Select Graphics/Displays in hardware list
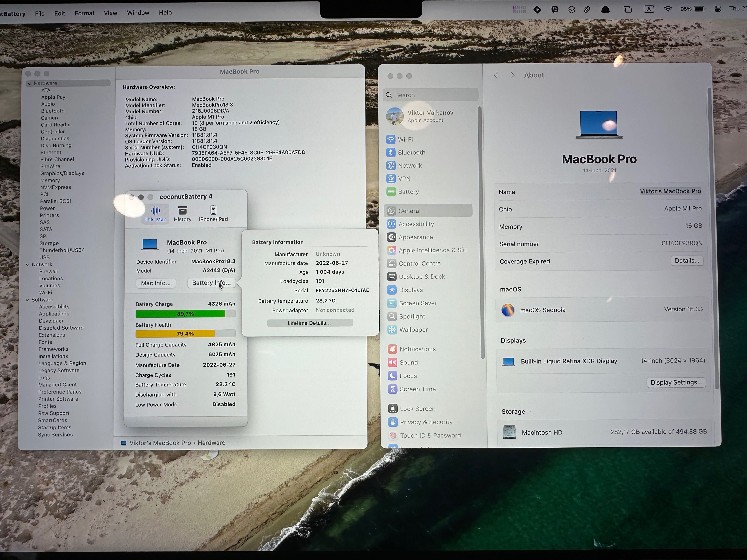Screen dimensions: 747x560 click(62, 173)
